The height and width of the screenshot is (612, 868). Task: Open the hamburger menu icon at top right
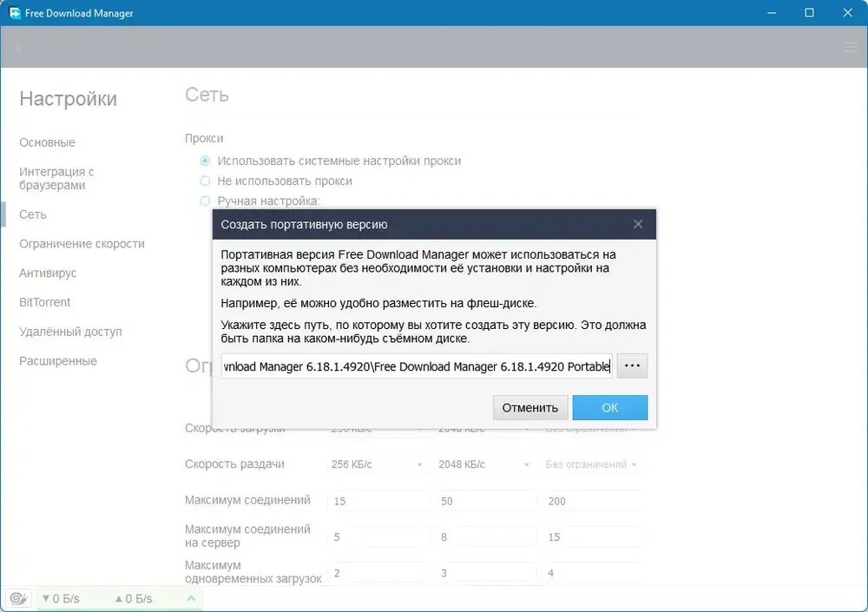point(851,47)
